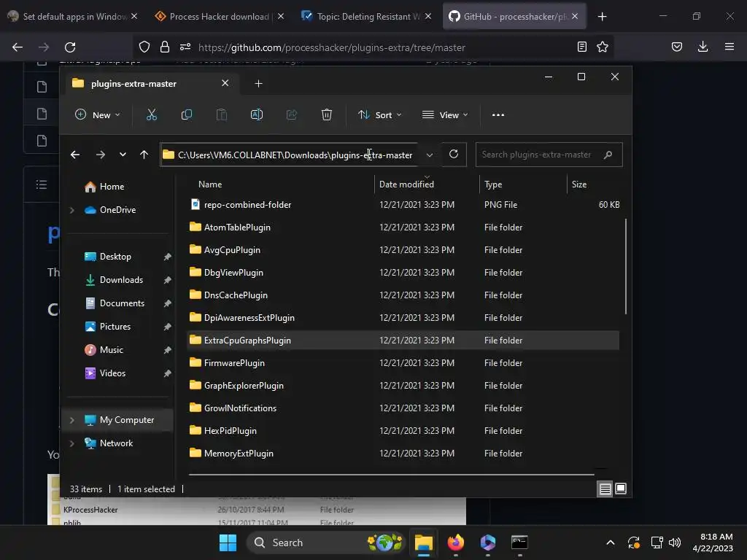Open File Explorer from taskbar
This screenshot has height=560, width=747.
click(x=423, y=542)
